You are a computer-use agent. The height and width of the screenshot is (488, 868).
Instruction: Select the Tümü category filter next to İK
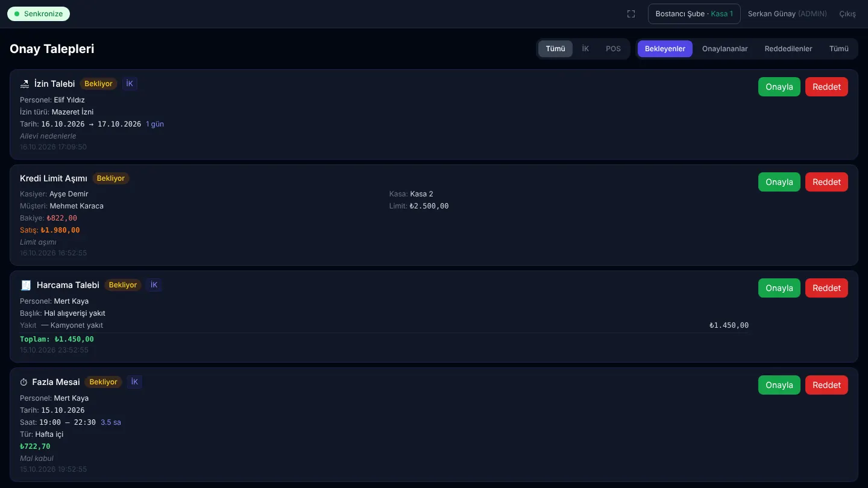coord(555,49)
